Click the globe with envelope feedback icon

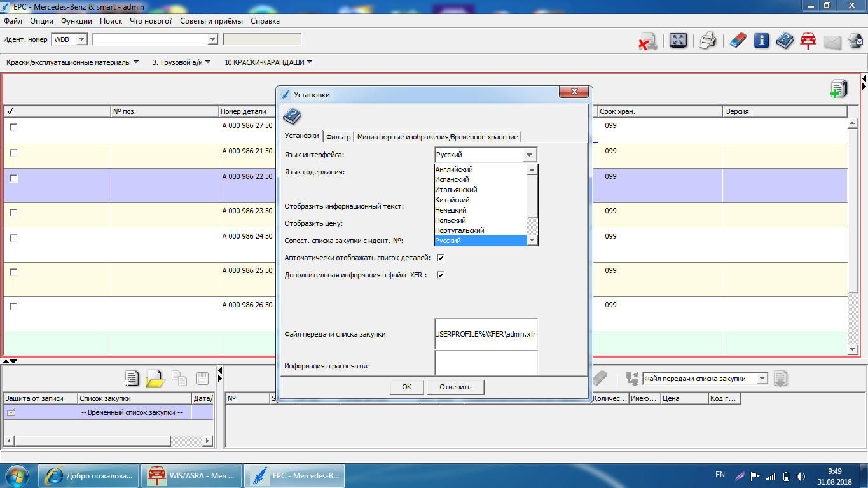[855, 41]
